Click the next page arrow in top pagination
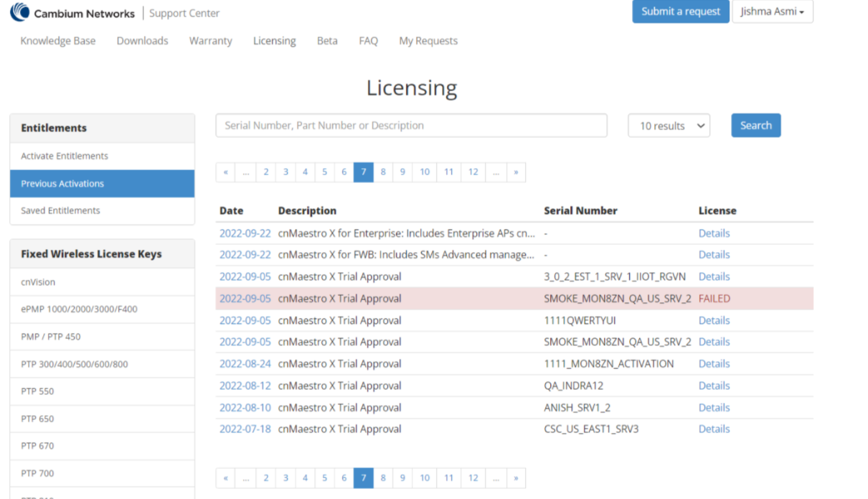The image size is (868, 499). pyautogui.click(x=516, y=172)
